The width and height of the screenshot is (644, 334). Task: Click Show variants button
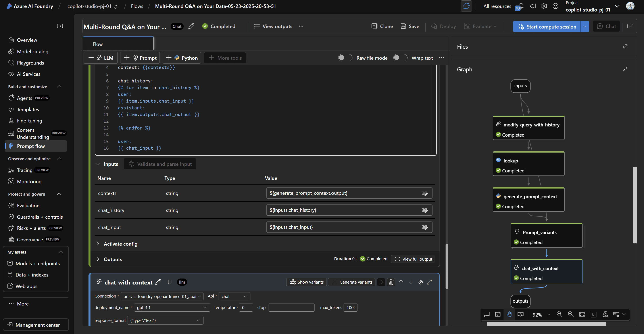point(306,282)
